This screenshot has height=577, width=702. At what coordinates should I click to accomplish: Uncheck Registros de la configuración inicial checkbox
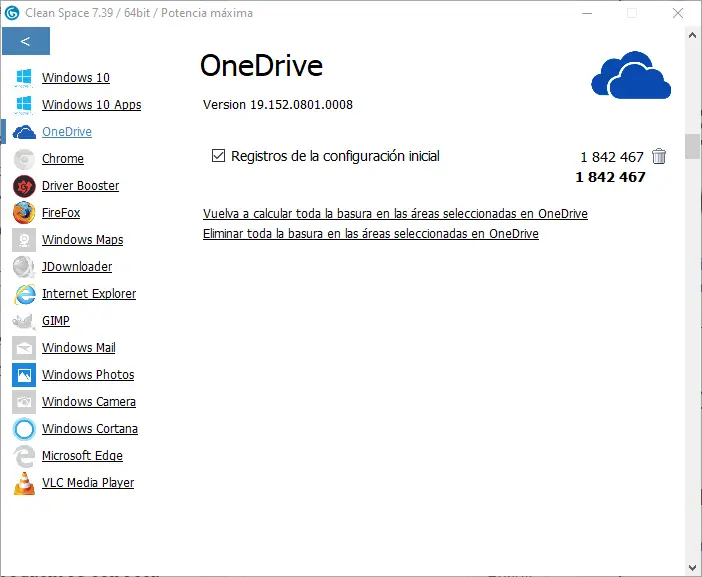click(x=218, y=156)
